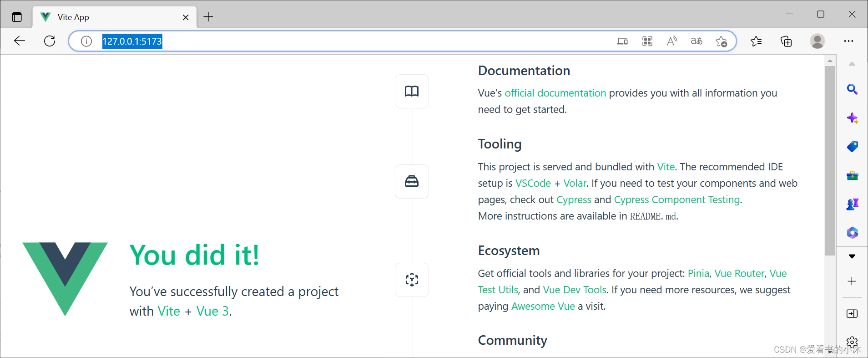Click the Tooling toolbox icon
The image size is (868, 358).
[412, 181]
